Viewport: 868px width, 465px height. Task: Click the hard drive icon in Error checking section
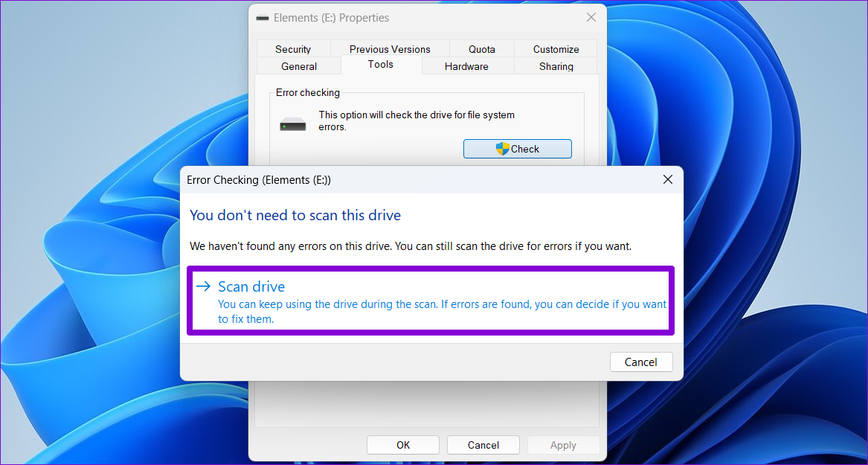tap(292, 123)
